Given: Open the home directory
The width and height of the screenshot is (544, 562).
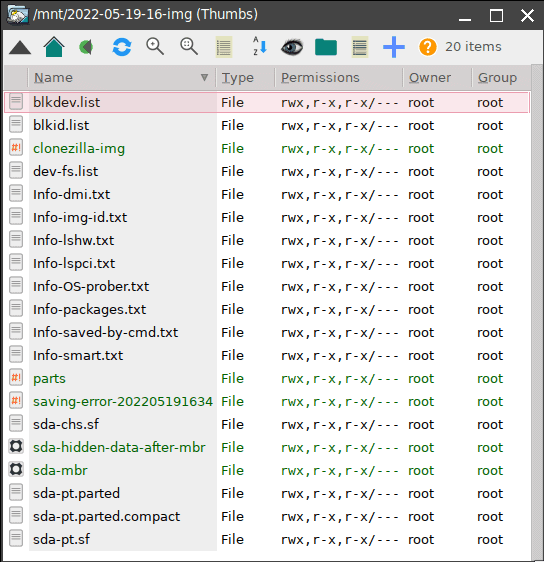Looking at the screenshot, I should coord(54,47).
